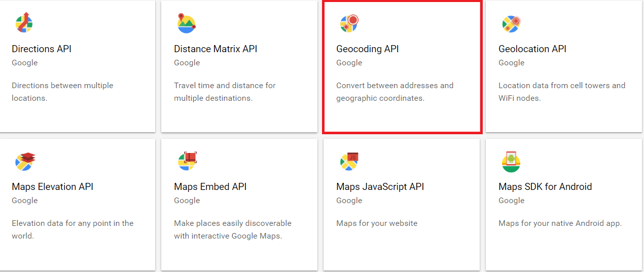Open Maps SDK for Android title
This screenshot has width=644, height=272.
point(545,187)
